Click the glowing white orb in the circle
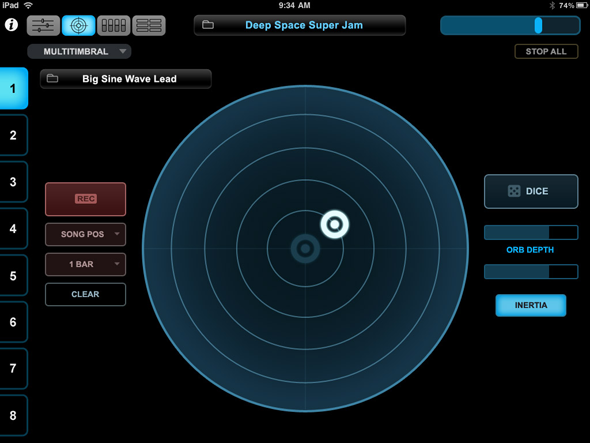 coord(335,224)
